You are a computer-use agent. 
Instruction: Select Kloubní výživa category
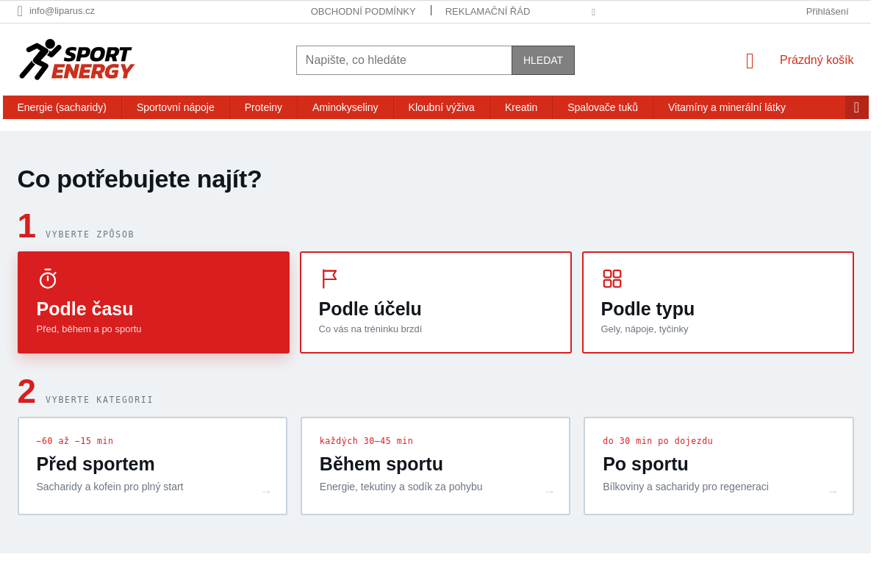point(442,107)
